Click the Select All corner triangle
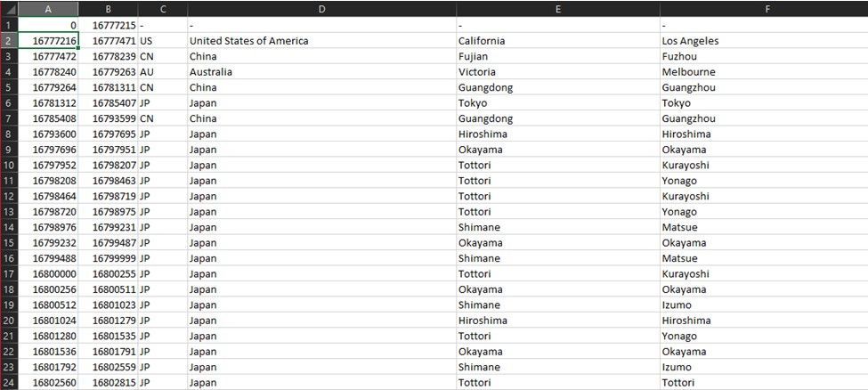The width and height of the screenshot is (868, 390). click(x=9, y=10)
